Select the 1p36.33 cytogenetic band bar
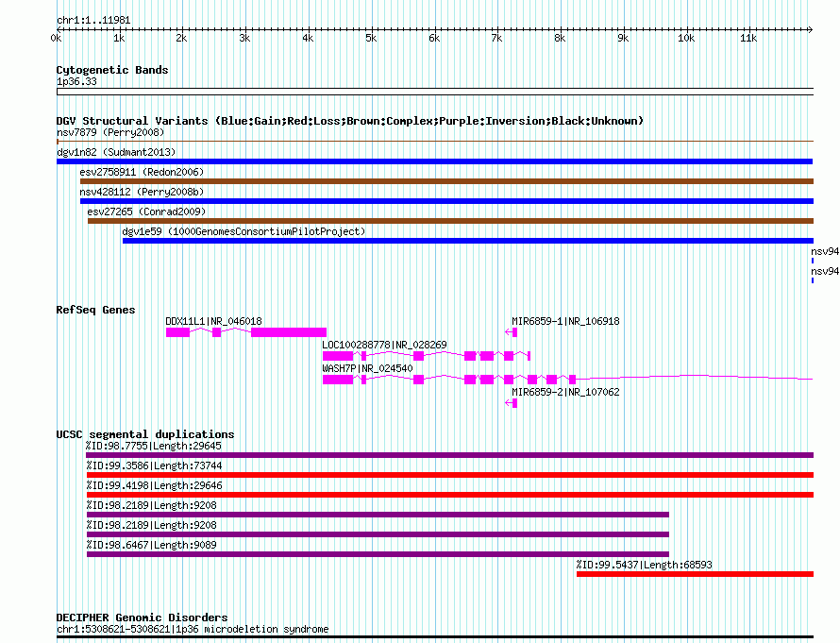Viewport: 840px width, 643px height. coord(435,92)
